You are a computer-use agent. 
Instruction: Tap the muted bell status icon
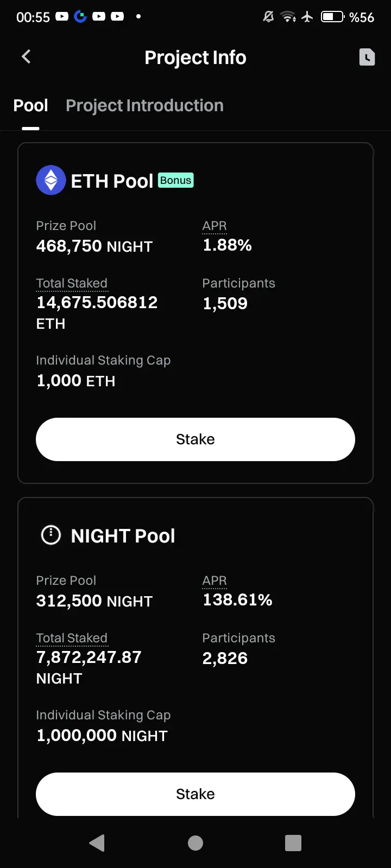(x=268, y=17)
